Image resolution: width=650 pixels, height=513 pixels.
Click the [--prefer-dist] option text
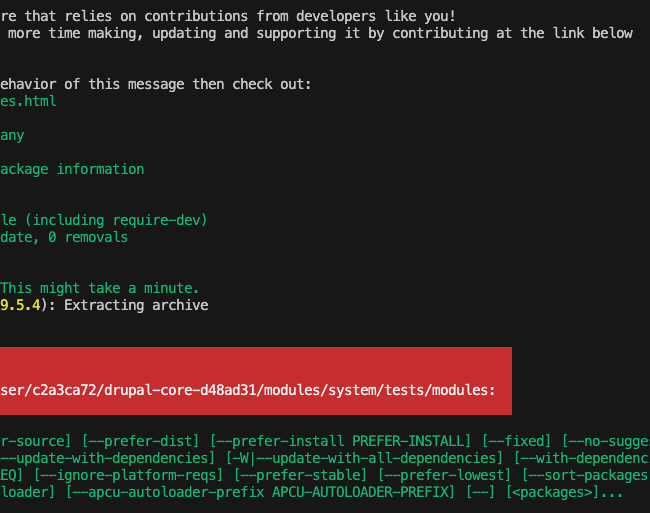point(140,441)
